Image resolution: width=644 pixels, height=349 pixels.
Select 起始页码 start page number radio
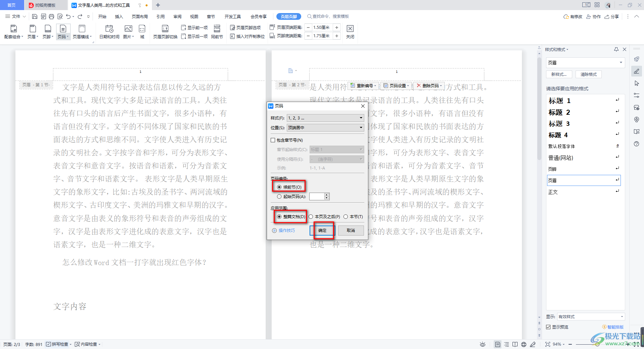click(x=279, y=197)
